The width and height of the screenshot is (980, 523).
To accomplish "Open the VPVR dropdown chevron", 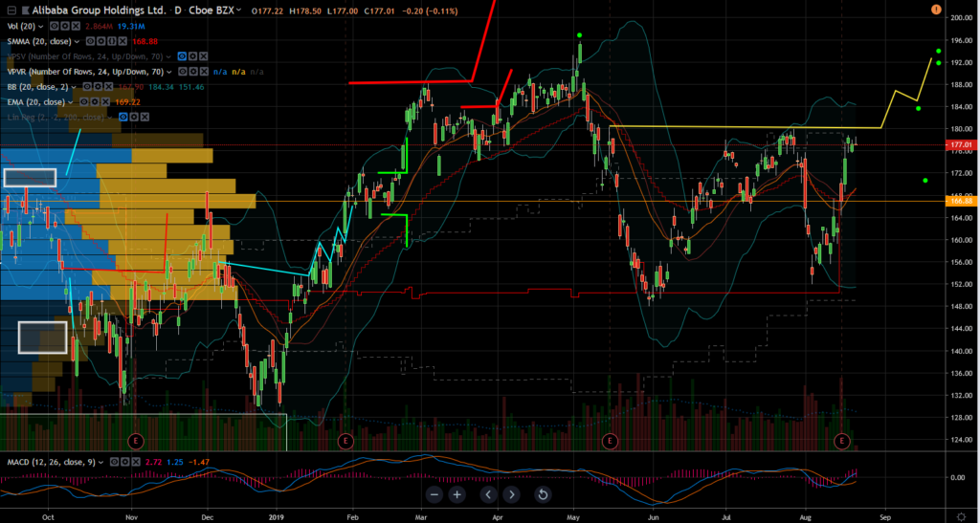I will click(168, 72).
